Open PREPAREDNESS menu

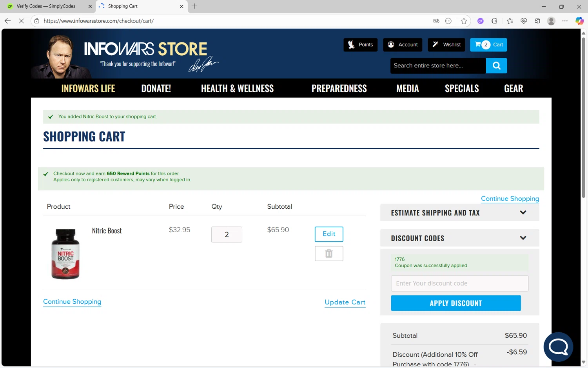tap(339, 88)
